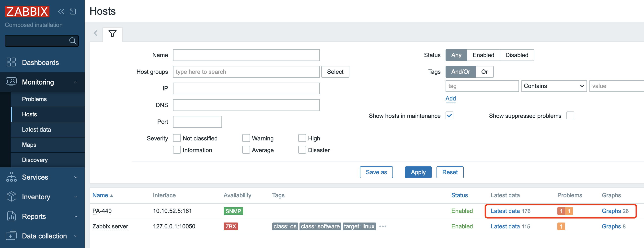The image size is (644, 248).
Task: Open the Contains tag operator dropdown
Action: [554, 86]
